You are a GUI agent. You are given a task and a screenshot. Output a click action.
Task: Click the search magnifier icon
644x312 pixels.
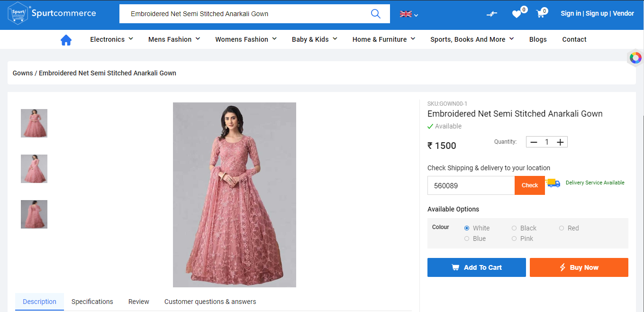coord(375,14)
